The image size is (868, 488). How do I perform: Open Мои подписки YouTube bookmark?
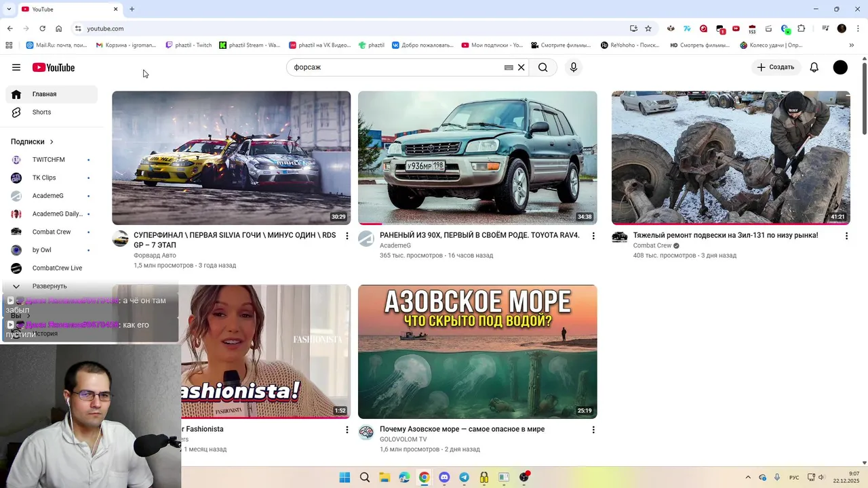pyautogui.click(x=492, y=45)
